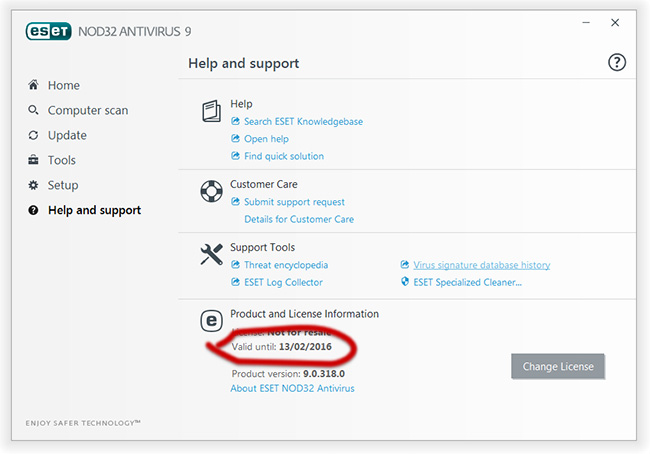Click the help question mark icon
Image resolution: width=650 pixels, height=454 pixels.
(x=617, y=63)
